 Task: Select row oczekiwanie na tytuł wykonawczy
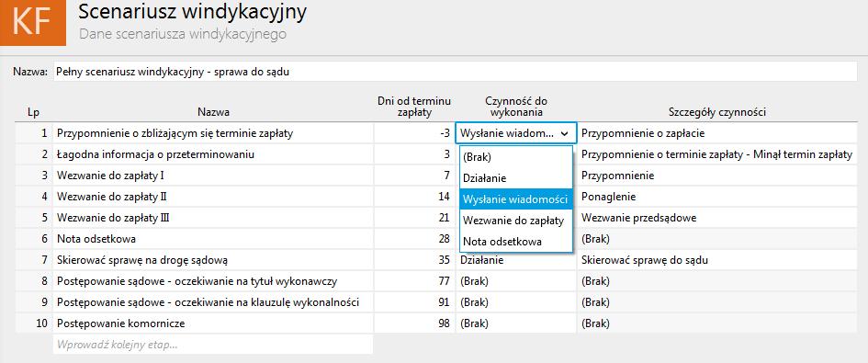pyautogui.click(x=213, y=281)
